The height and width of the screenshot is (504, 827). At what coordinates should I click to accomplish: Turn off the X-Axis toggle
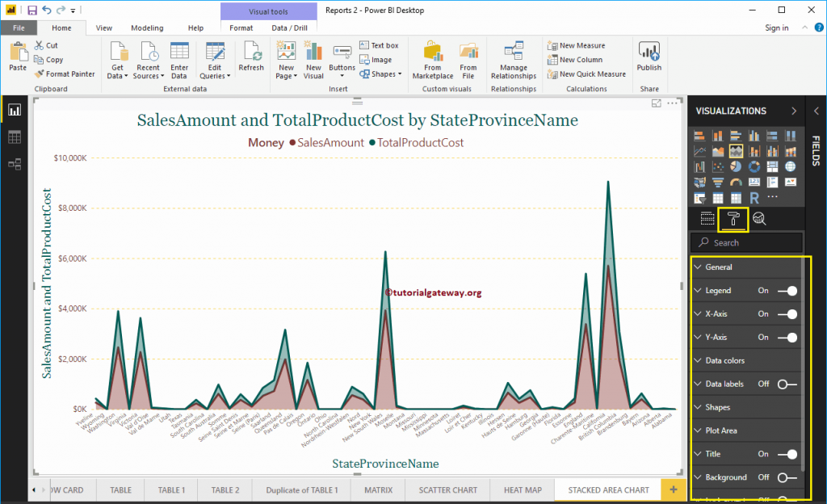click(x=787, y=313)
